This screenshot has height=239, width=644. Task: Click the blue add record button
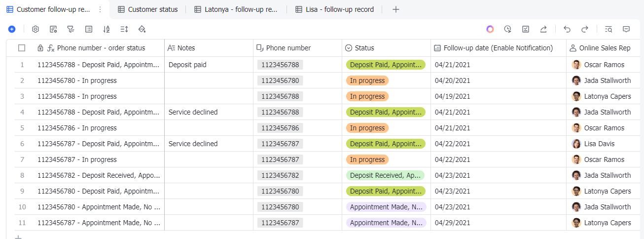pos(12,29)
